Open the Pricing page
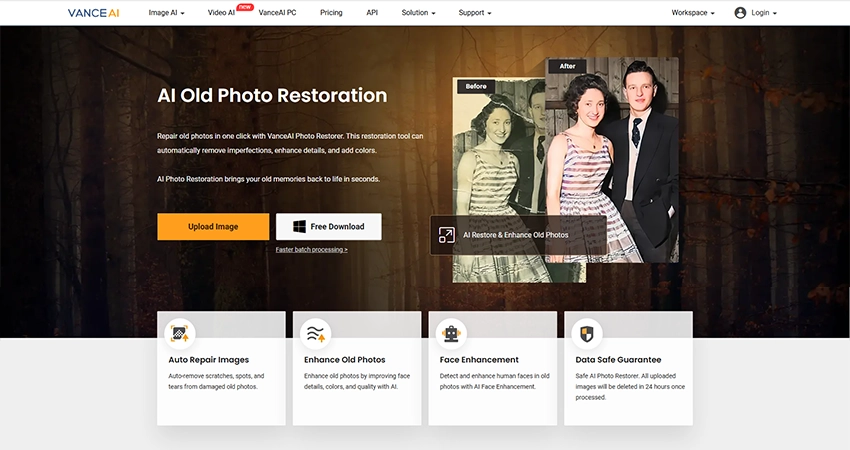Image resolution: width=850 pixels, height=450 pixels. click(x=331, y=12)
